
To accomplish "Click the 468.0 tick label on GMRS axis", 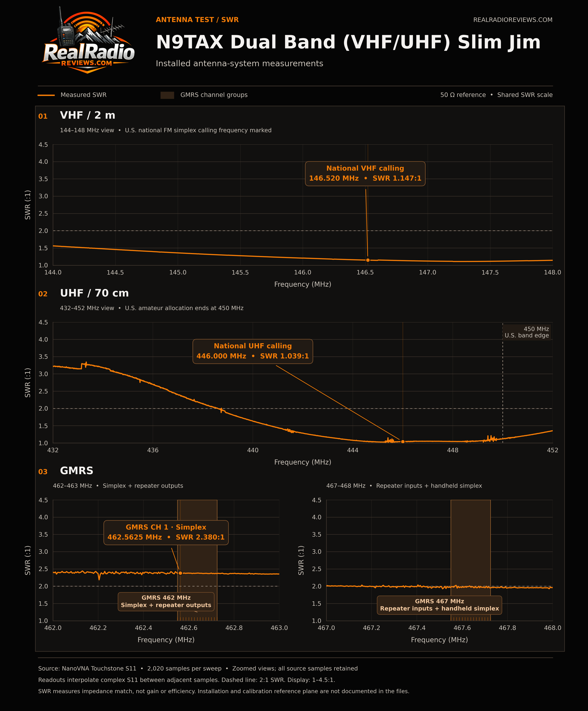I will (x=553, y=628).
